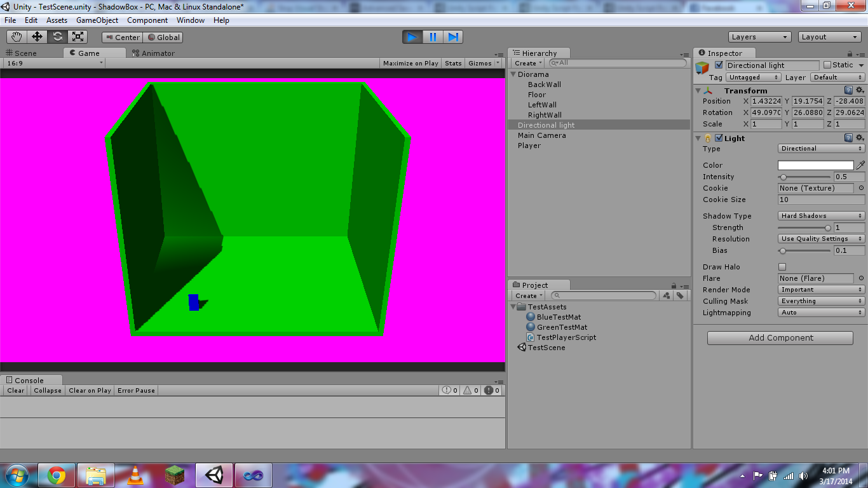Open the Component menu
Screen dimensions: 868x488
coord(147,20)
